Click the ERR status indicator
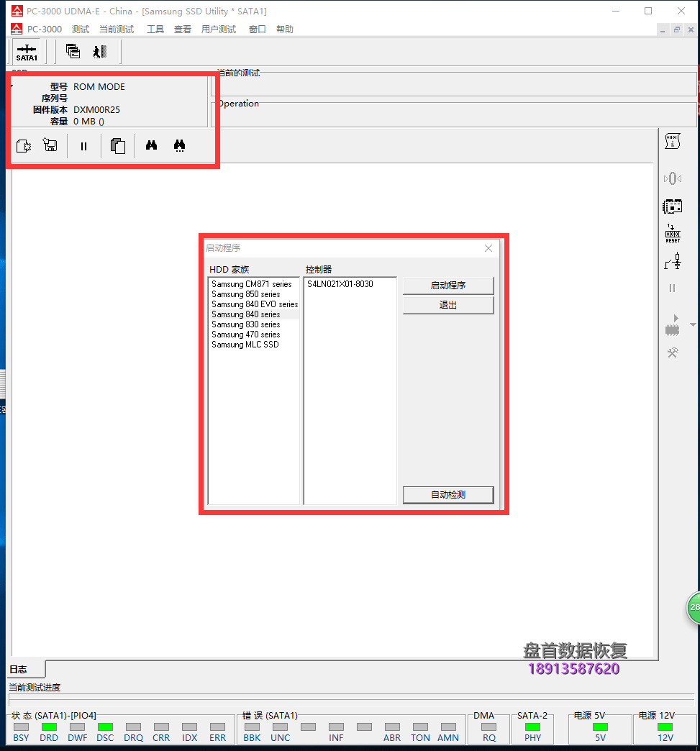Viewport: 700px width, 751px height. [x=217, y=727]
